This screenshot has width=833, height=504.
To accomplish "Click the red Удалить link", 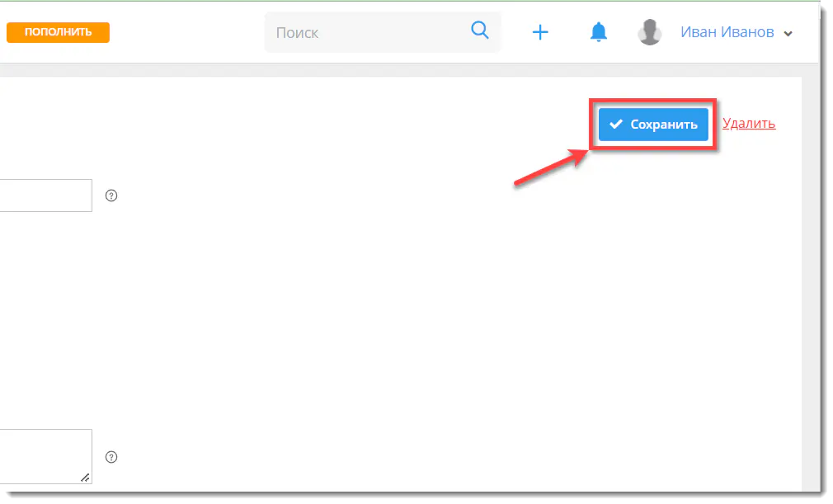I will tap(749, 123).
